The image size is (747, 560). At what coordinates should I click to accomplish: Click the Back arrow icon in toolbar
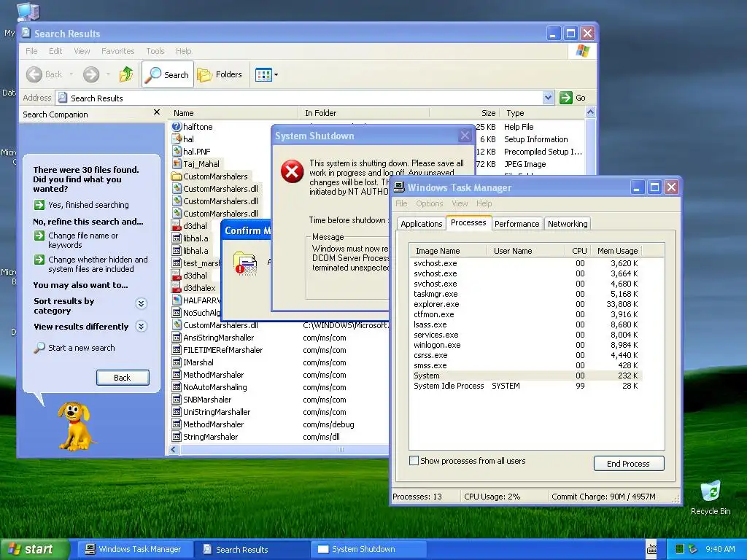click(34, 74)
